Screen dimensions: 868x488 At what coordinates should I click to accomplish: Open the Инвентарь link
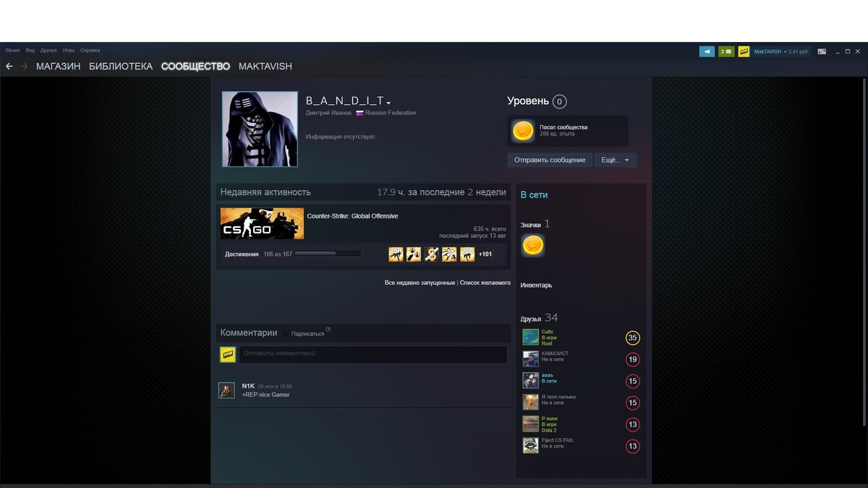(536, 286)
